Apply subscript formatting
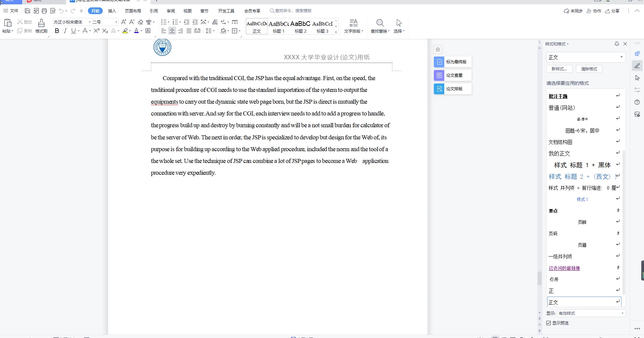The image size is (644, 338). [105, 31]
